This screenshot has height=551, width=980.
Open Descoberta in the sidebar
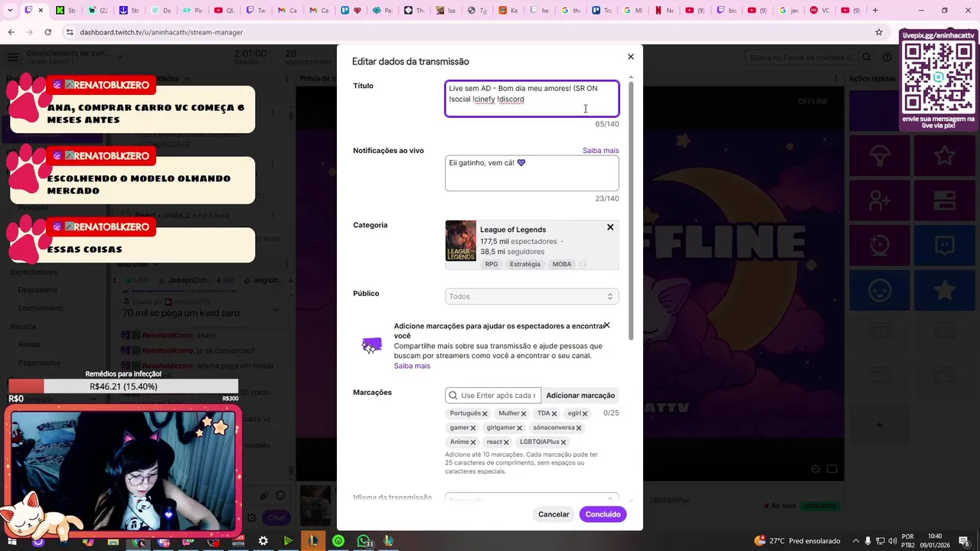(38, 290)
